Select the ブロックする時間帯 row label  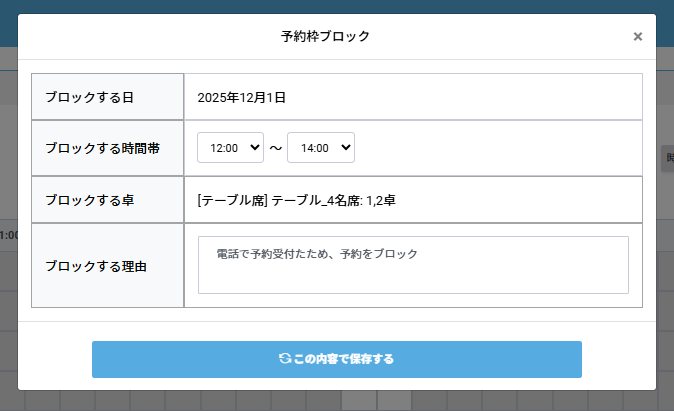102,147
